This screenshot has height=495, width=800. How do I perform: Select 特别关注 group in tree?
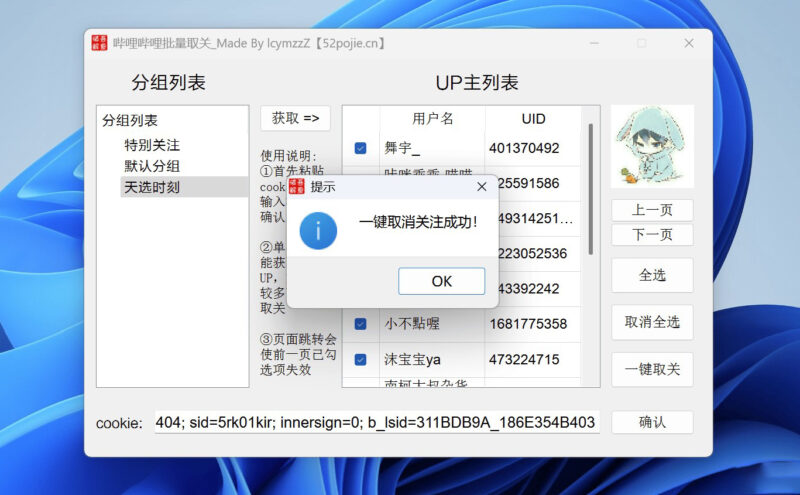[x=152, y=145]
